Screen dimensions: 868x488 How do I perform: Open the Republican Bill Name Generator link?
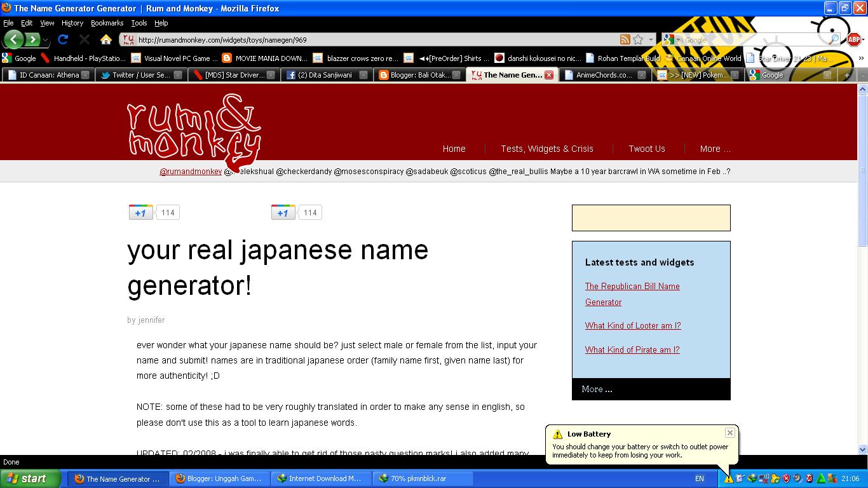(632, 287)
